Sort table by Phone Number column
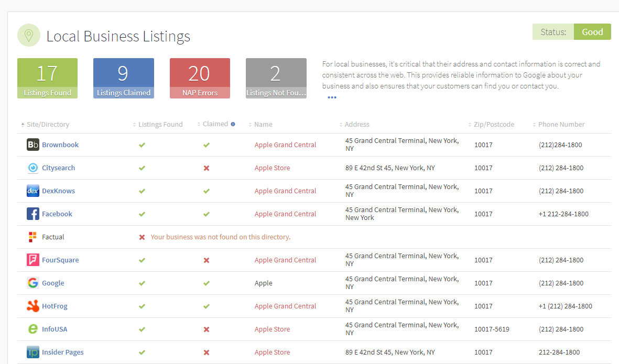Screen dimensions: 619x364 [559, 125]
